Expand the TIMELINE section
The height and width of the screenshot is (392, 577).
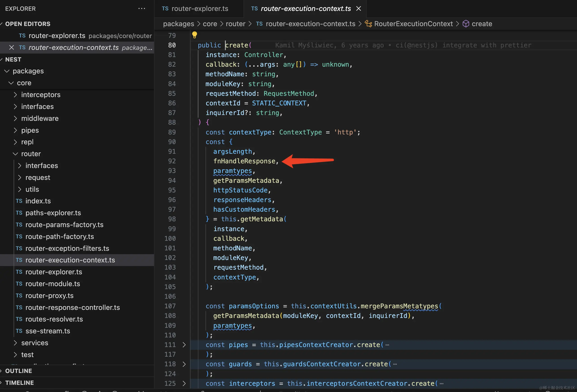pyautogui.click(x=19, y=383)
